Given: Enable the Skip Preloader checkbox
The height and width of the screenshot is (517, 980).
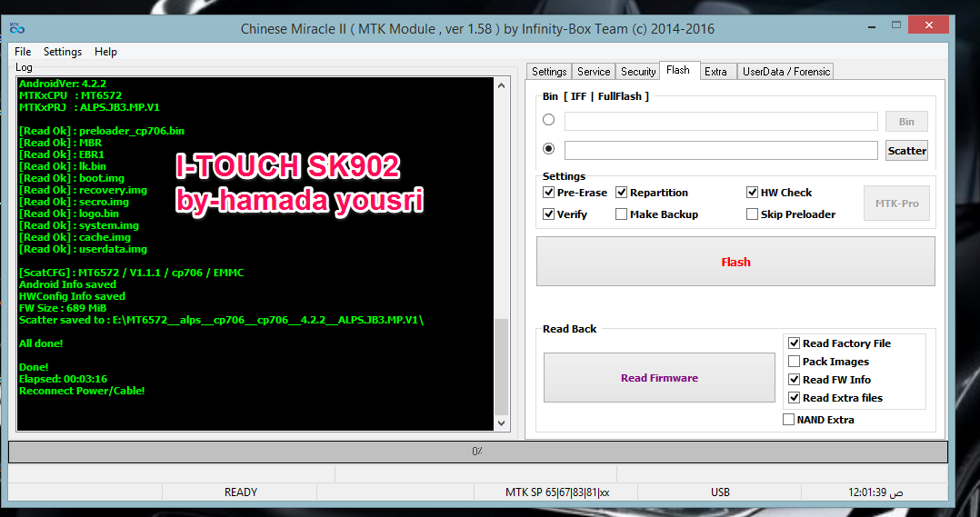Looking at the screenshot, I should click(x=753, y=214).
